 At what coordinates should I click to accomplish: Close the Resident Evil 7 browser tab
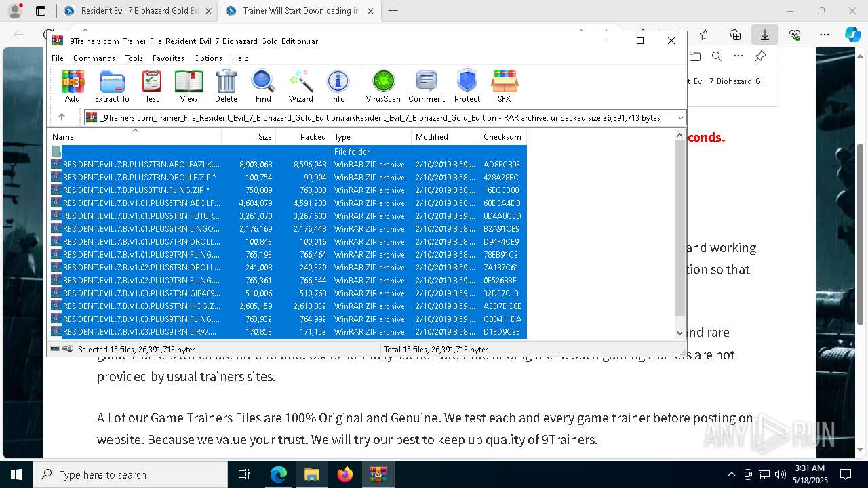(x=208, y=11)
